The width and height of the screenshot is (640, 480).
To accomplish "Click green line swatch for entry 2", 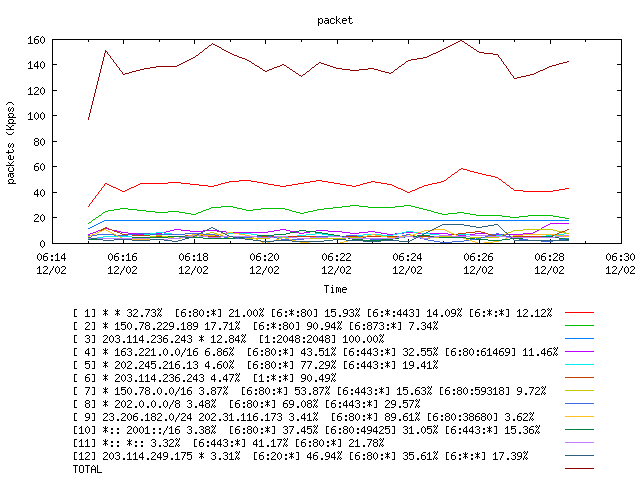I will coord(579,326).
